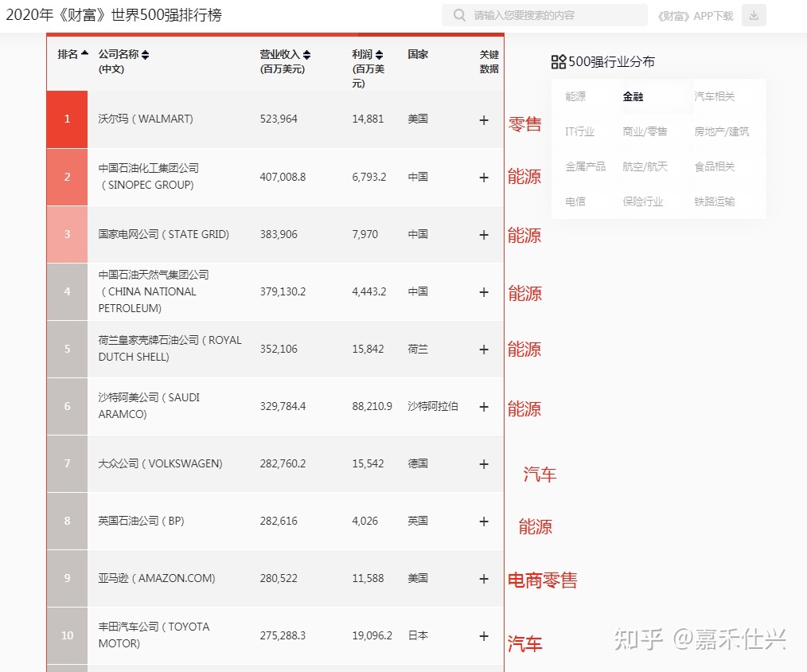Select the 商业/零售 industry filter
Screen dimensions: 807x672
click(645, 131)
